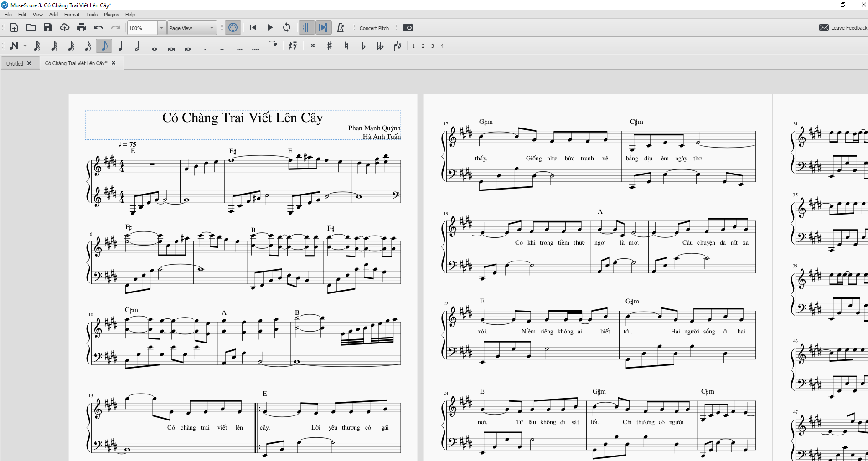The width and height of the screenshot is (868, 461).
Task: Select the score title text on the page
Action: (243, 118)
